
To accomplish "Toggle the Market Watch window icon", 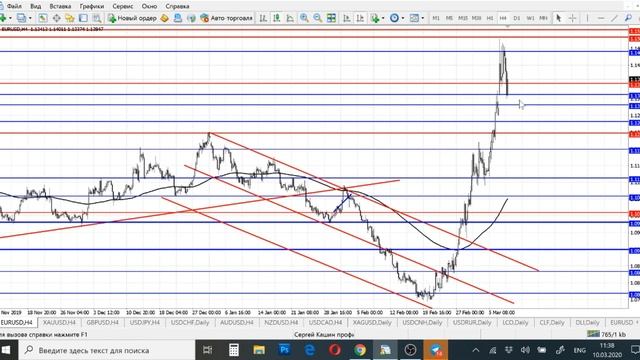I will click(x=43, y=18).
